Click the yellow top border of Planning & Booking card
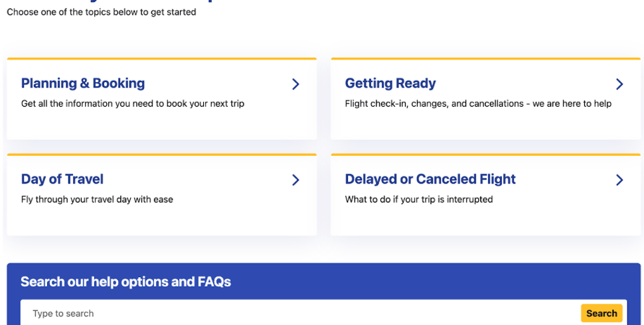This screenshot has width=644, height=325. tap(161, 59)
